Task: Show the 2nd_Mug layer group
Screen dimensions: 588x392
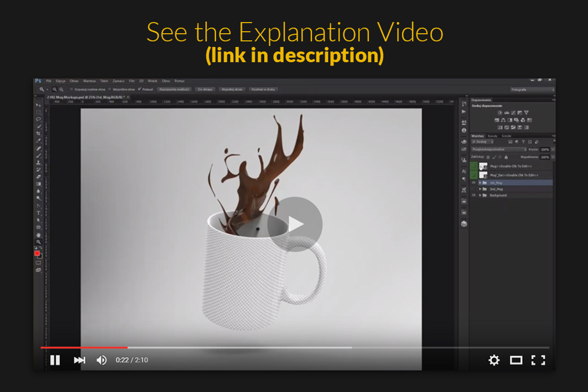Action: (474, 189)
